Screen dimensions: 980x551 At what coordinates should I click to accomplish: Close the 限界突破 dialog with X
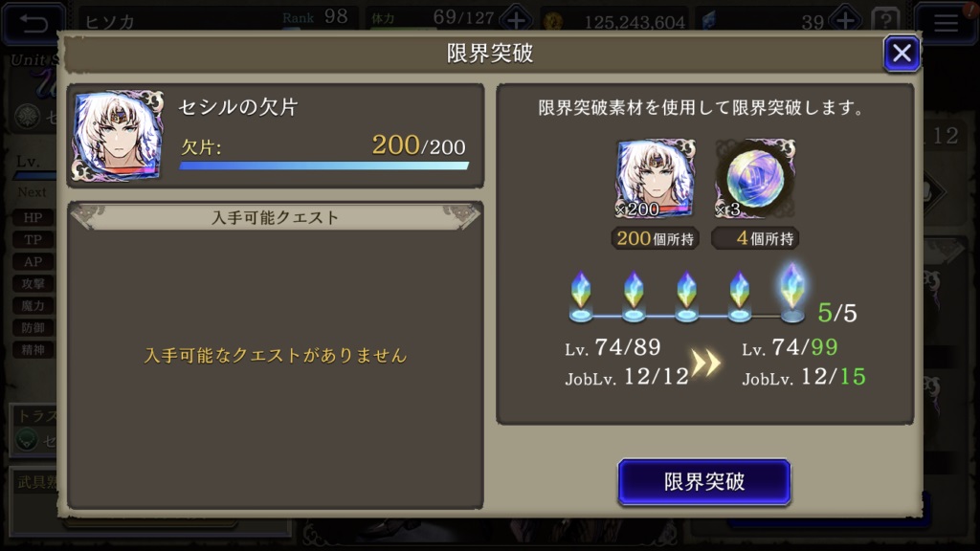(x=902, y=54)
